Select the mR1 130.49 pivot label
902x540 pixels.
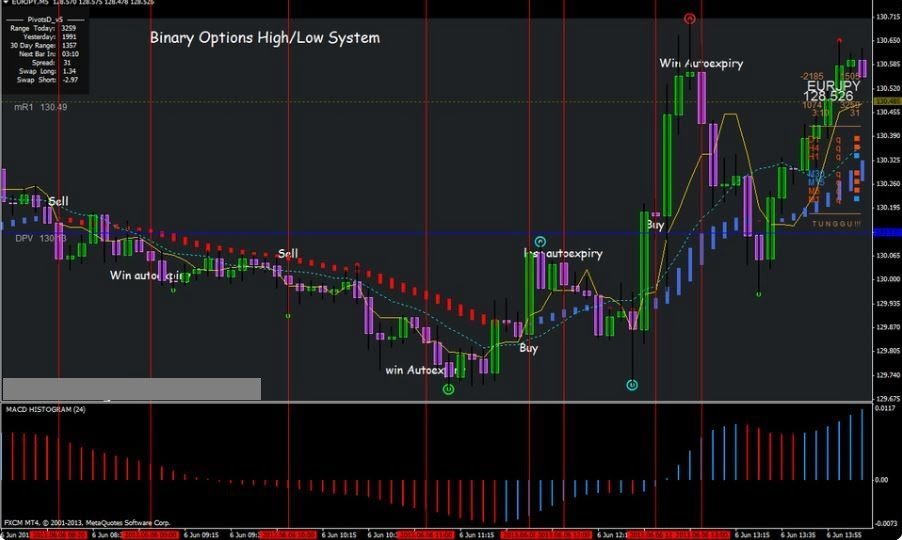pyautogui.click(x=40, y=107)
